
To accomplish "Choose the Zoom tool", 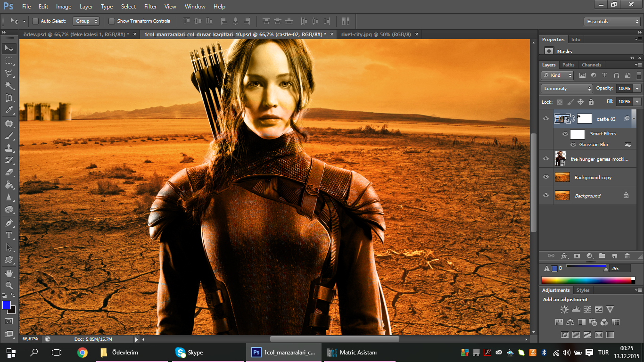I will tap(9, 285).
